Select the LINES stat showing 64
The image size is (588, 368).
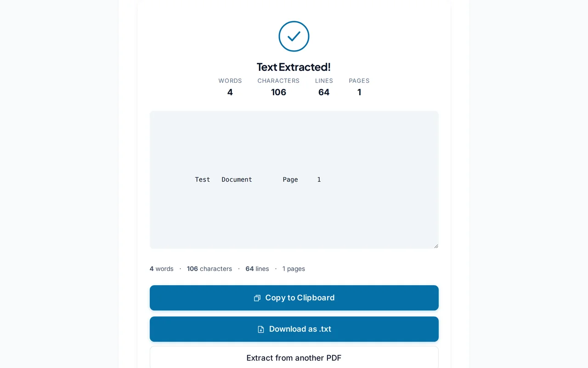[324, 87]
